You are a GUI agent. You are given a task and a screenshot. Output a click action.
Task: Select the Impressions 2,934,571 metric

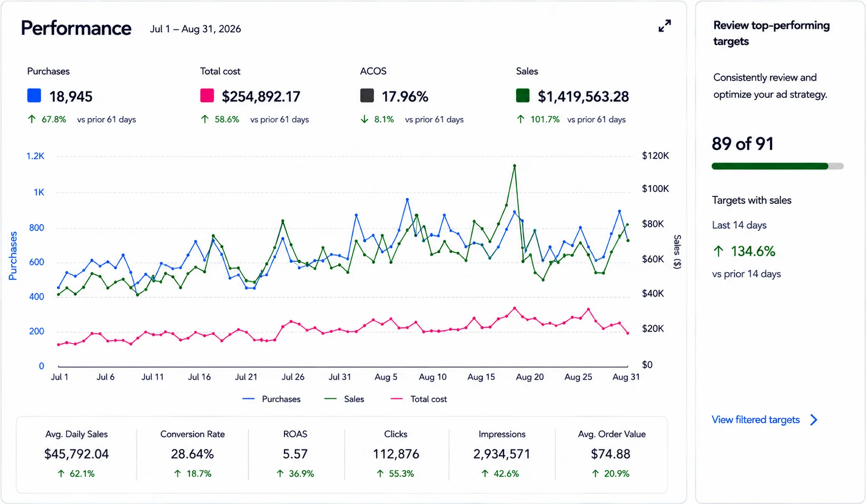(x=502, y=454)
